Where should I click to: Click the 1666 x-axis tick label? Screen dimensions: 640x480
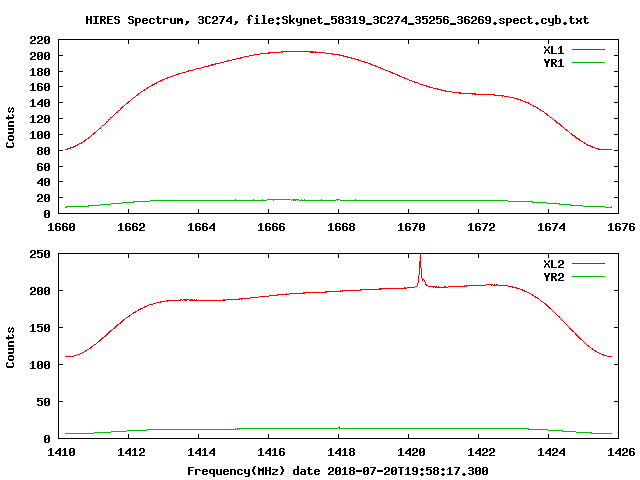click(x=271, y=227)
